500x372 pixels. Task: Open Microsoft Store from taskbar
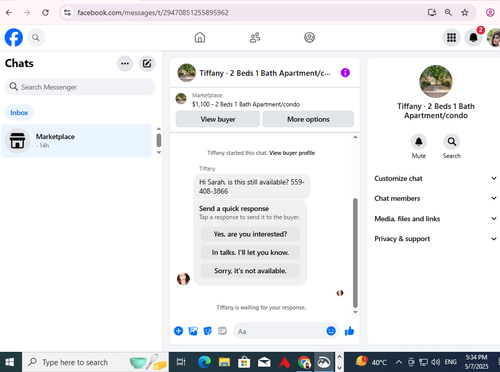tap(244, 362)
